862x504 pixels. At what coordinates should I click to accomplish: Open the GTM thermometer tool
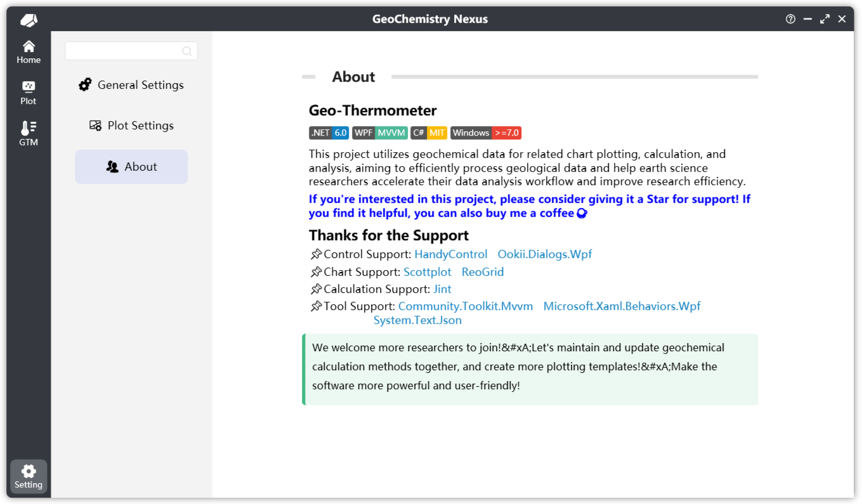[x=29, y=134]
